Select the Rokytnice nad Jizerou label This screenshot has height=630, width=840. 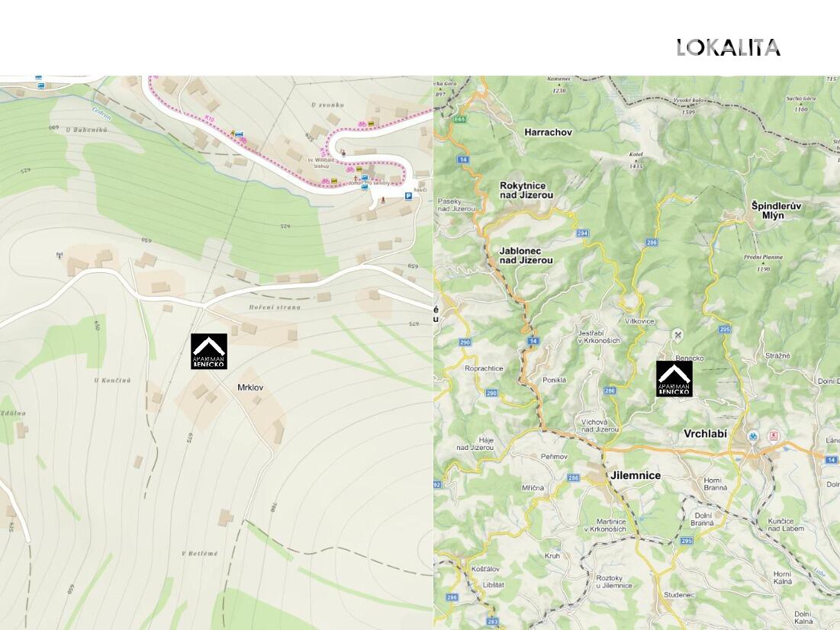526,190
